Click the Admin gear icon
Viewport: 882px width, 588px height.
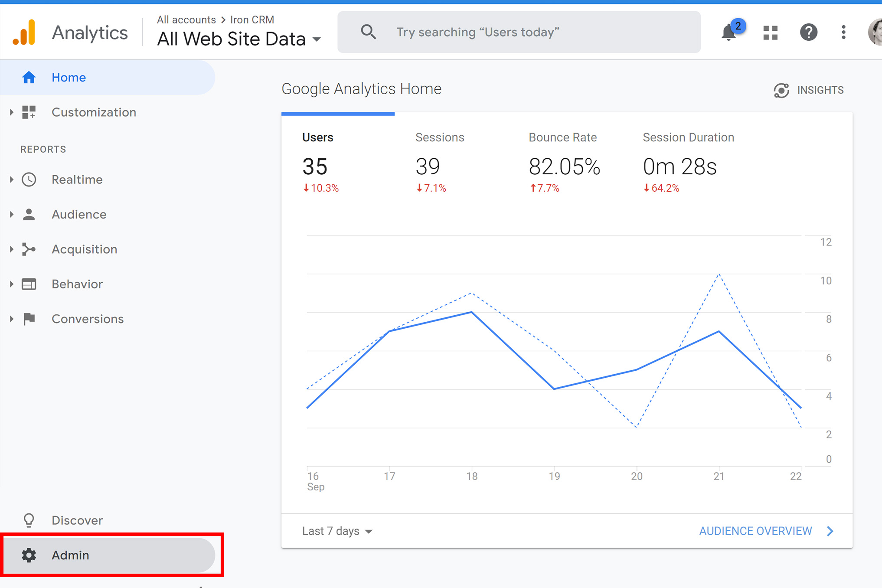[x=29, y=555]
